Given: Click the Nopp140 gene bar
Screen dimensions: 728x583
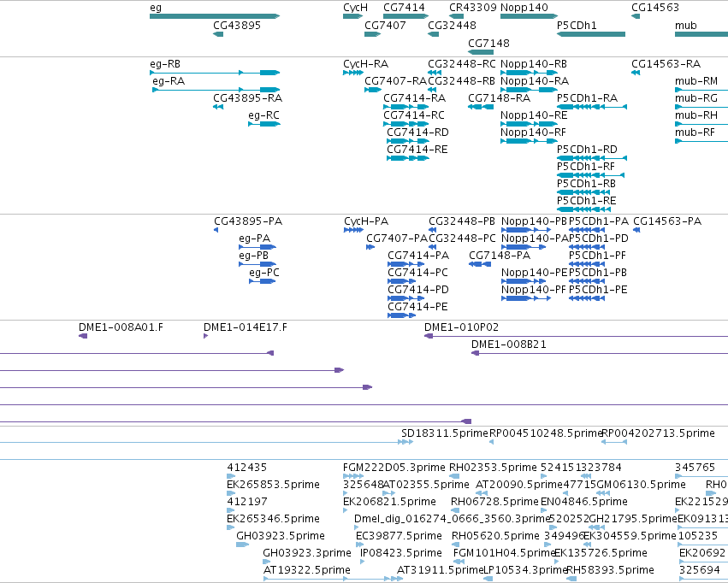Looking at the screenshot, I should tap(529, 16).
